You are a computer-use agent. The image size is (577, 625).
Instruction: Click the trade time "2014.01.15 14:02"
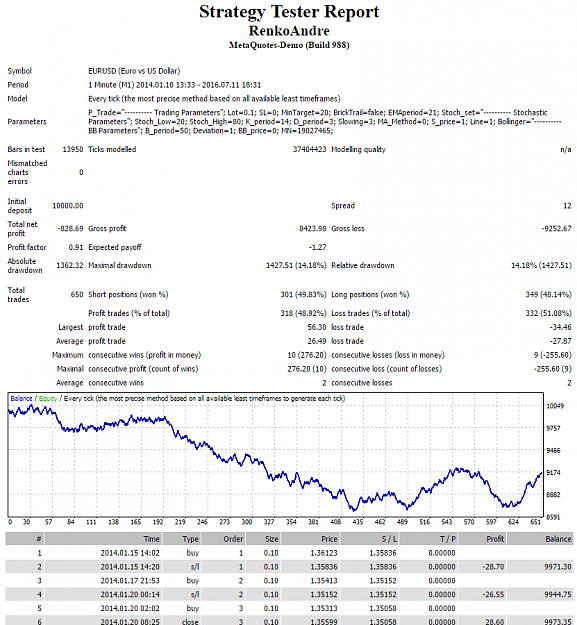(130, 553)
